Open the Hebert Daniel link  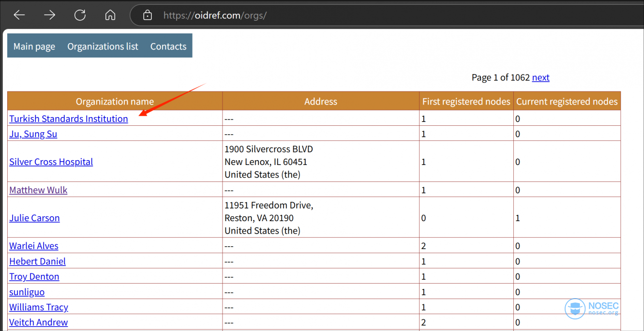[37, 261]
